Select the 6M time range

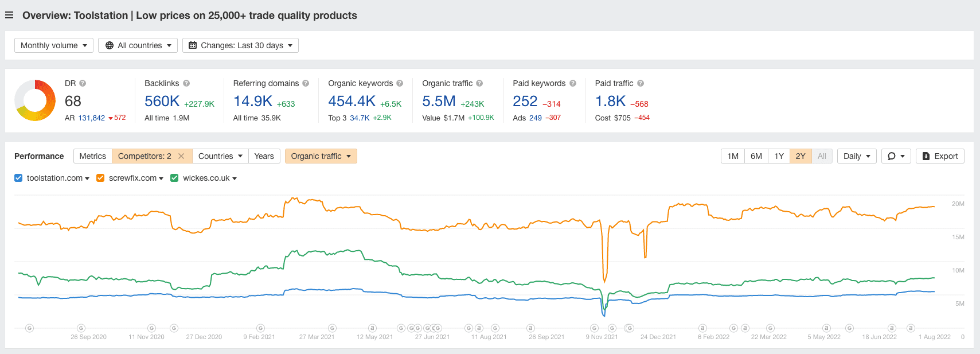coord(756,156)
